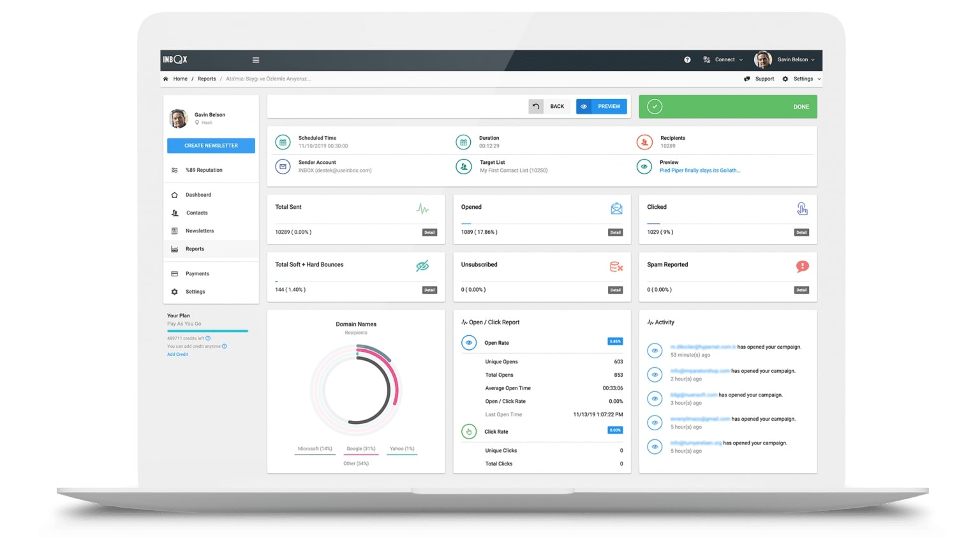The image size is (980, 544).
Task: Open Detail for Spam Reported
Action: [801, 290]
